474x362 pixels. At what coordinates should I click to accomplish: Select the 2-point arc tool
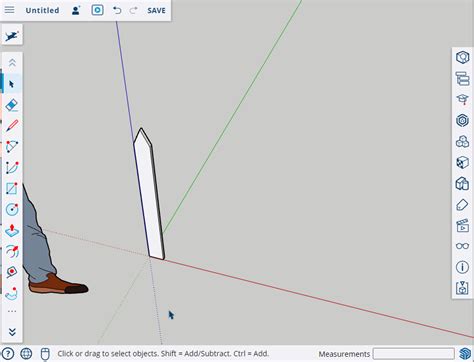click(x=12, y=168)
